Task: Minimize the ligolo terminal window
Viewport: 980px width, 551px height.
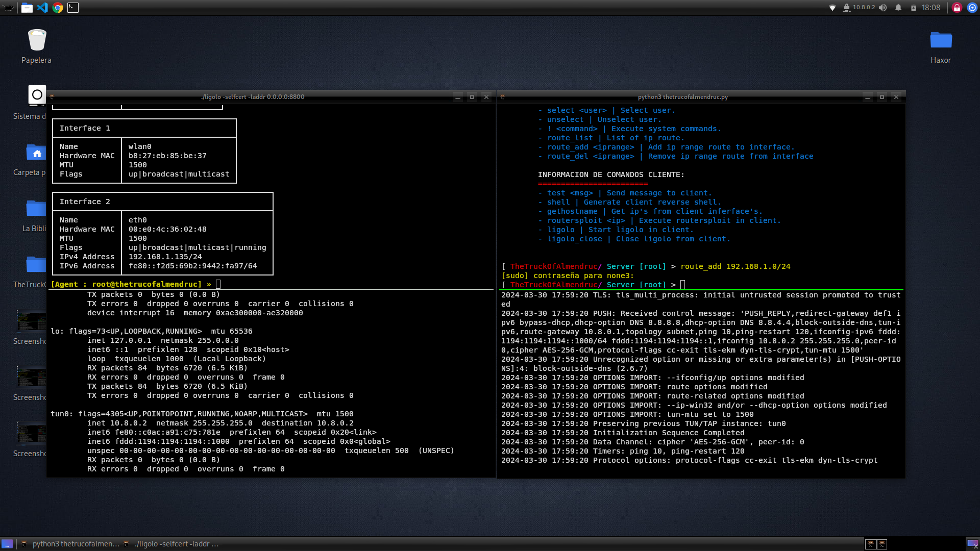Action: tap(458, 97)
